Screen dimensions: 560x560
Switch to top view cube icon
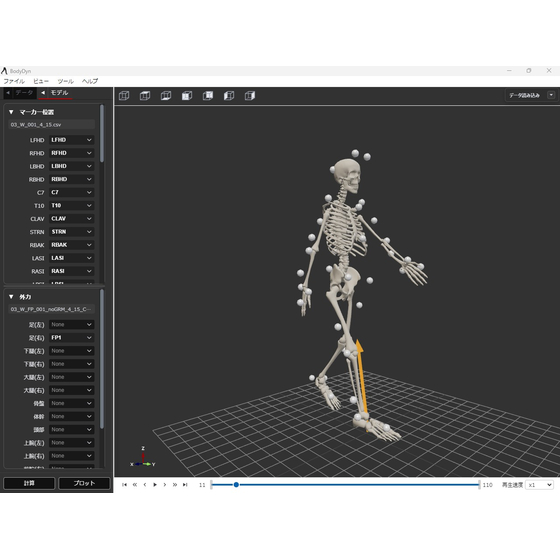[145, 96]
